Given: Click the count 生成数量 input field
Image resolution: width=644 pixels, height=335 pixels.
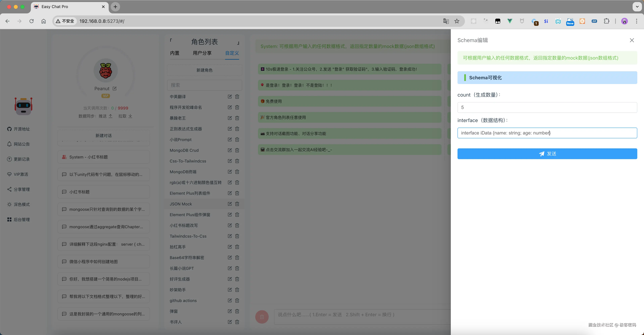Looking at the screenshot, I should coord(547,107).
